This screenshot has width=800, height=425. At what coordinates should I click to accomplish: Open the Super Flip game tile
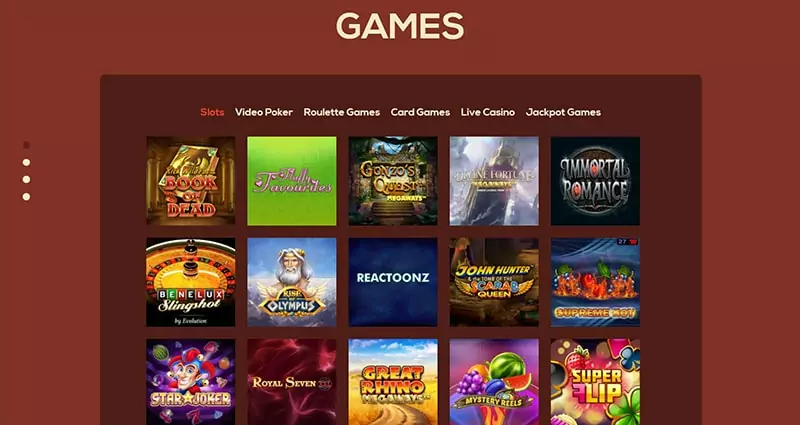pos(595,382)
